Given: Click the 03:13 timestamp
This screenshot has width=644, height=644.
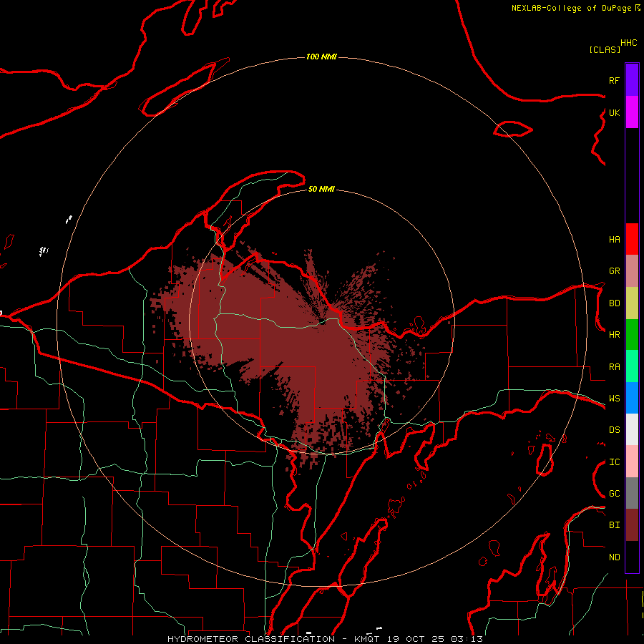Looking at the screenshot, I should (x=466, y=639).
